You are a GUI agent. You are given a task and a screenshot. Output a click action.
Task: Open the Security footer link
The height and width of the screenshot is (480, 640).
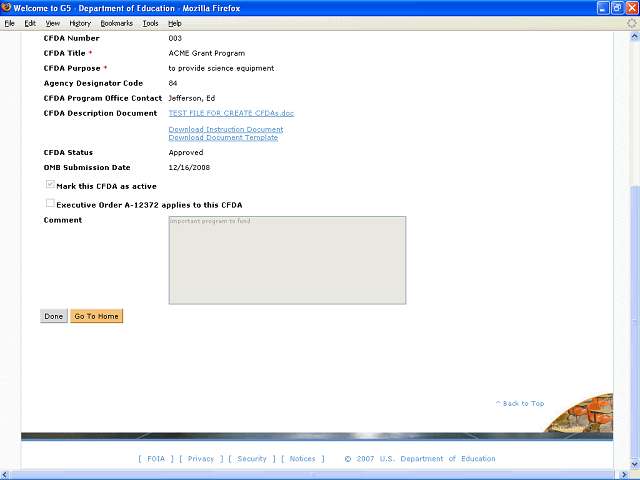pos(252,459)
